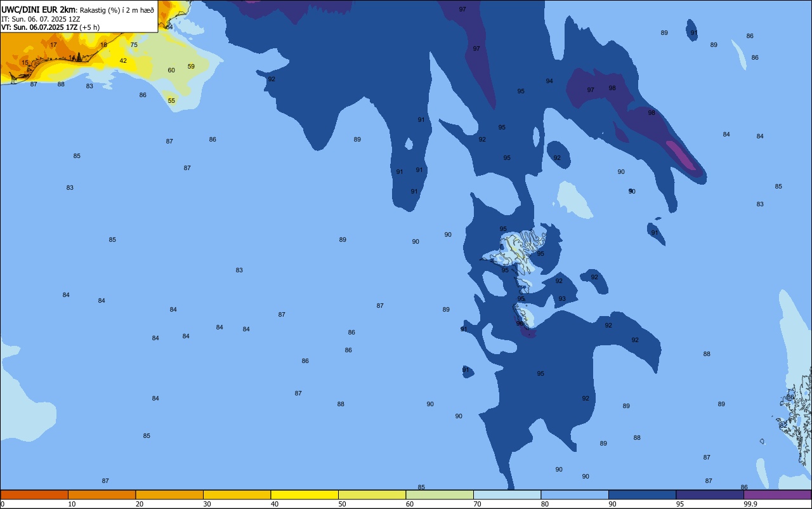Click the 'Rakastig (%) í 2 m hæð' label
The height and width of the screenshot is (509, 812).
117,10
